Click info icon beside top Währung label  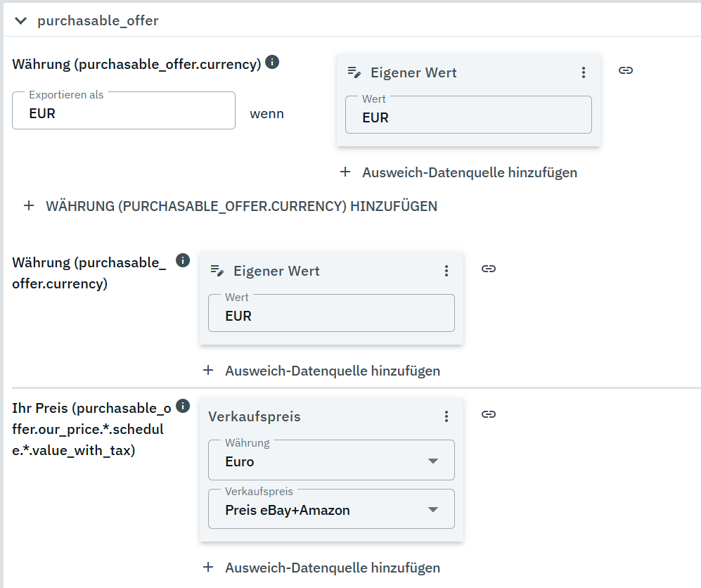[x=272, y=63]
